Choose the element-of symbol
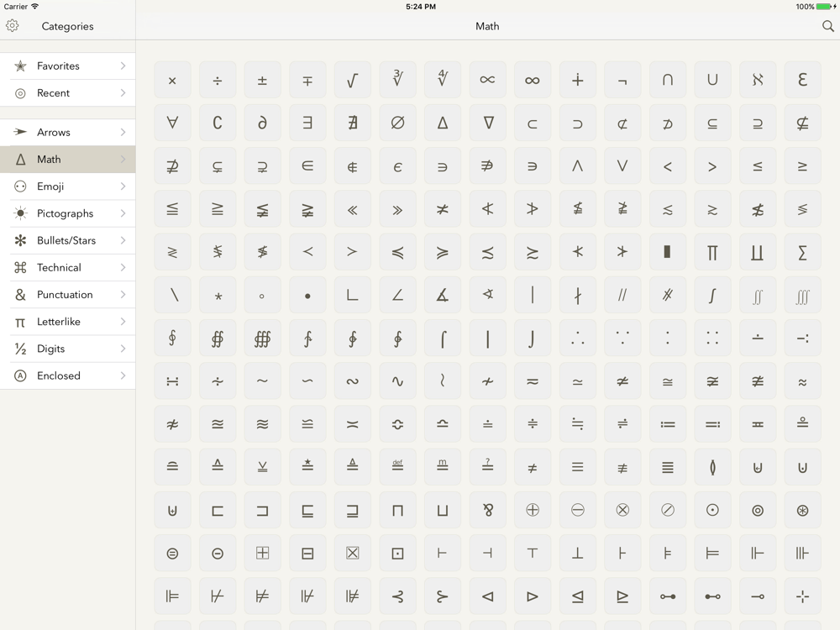The width and height of the screenshot is (840, 630). point(307,166)
